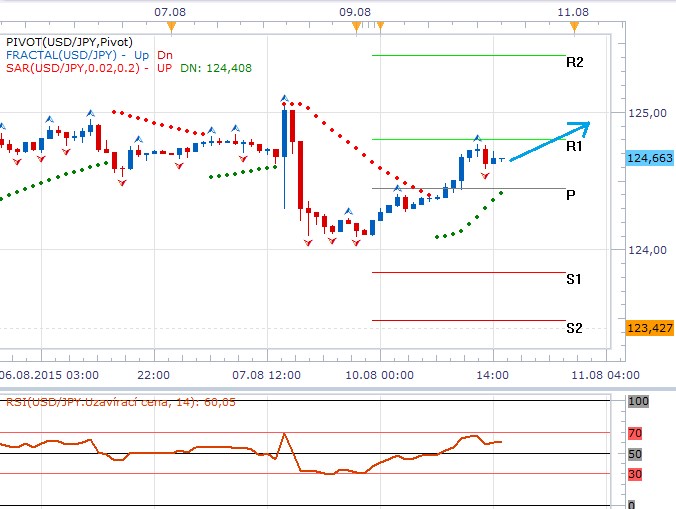Click the blue trend arrow's arrowhead
Image resolution: width=676 pixels, height=509 pixels.
(x=583, y=126)
